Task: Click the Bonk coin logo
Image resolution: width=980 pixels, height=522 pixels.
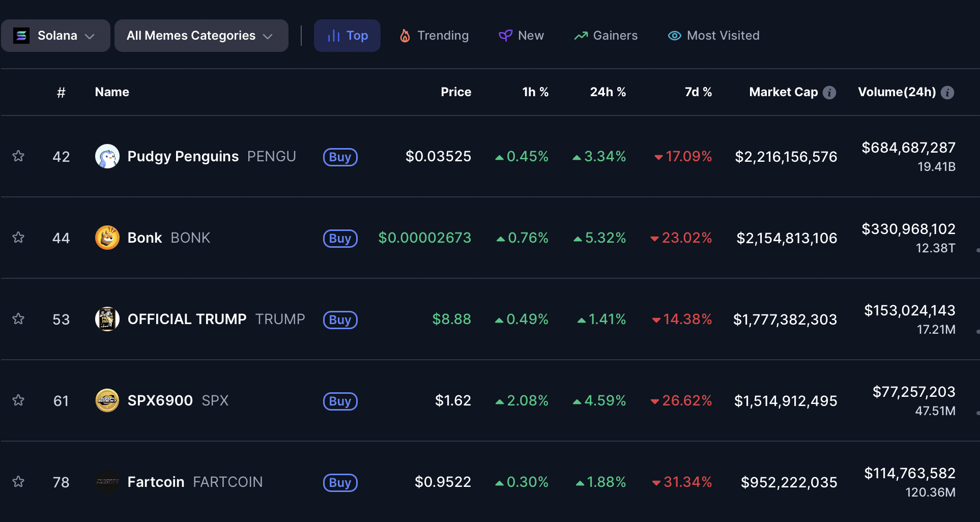Action: [x=107, y=238]
